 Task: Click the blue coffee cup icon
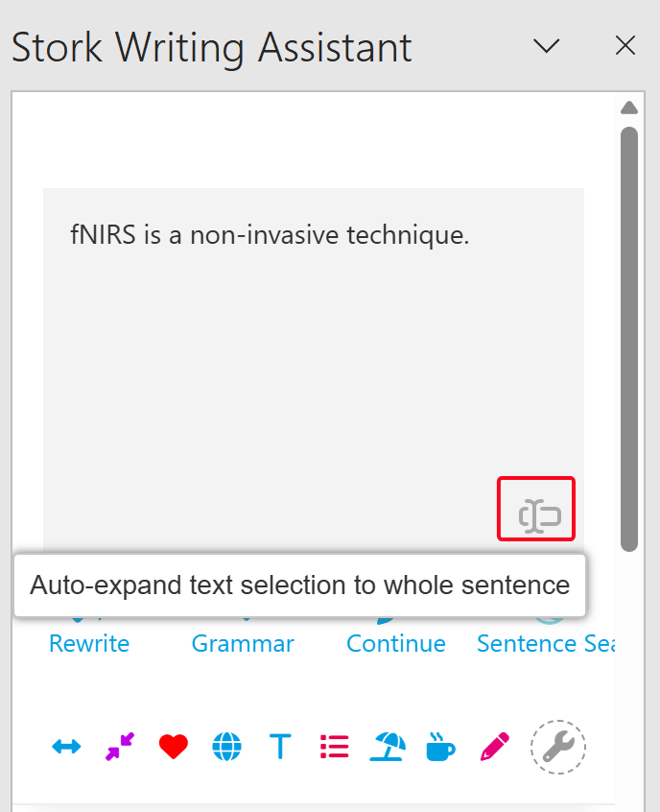pos(440,746)
